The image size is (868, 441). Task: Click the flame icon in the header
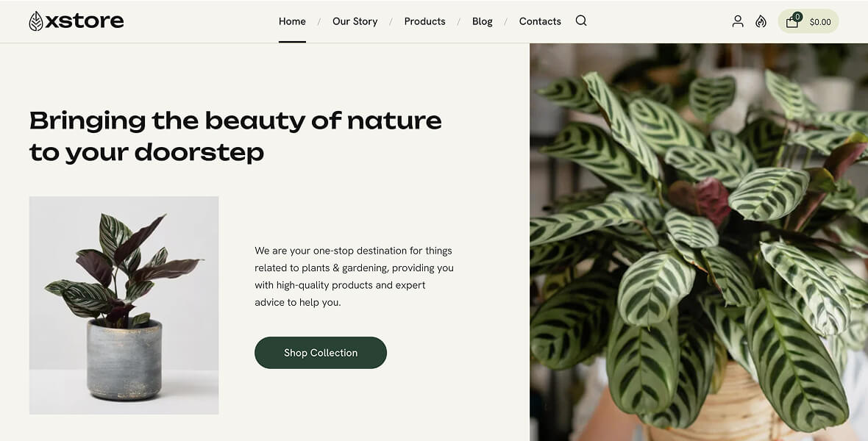tap(761, 21)
